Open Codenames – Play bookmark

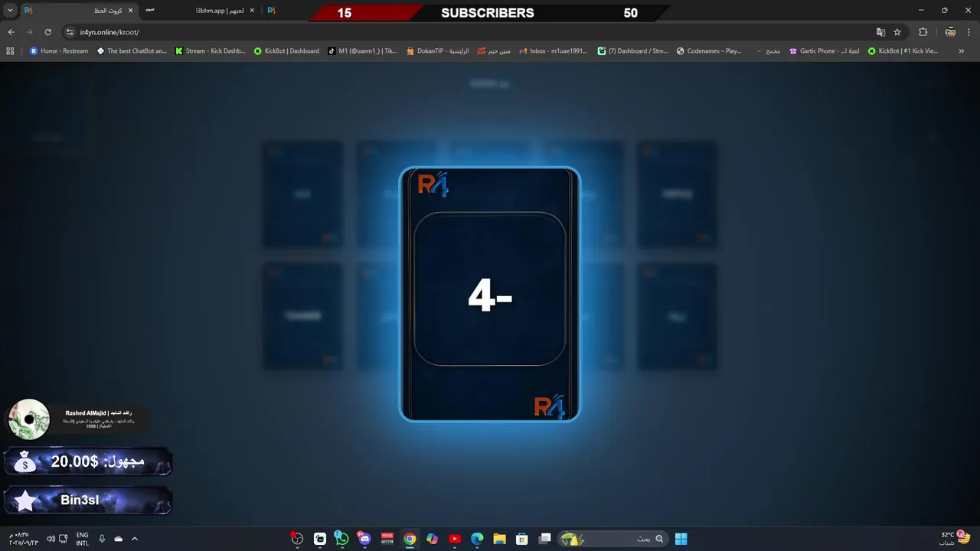tap(709, 51)
